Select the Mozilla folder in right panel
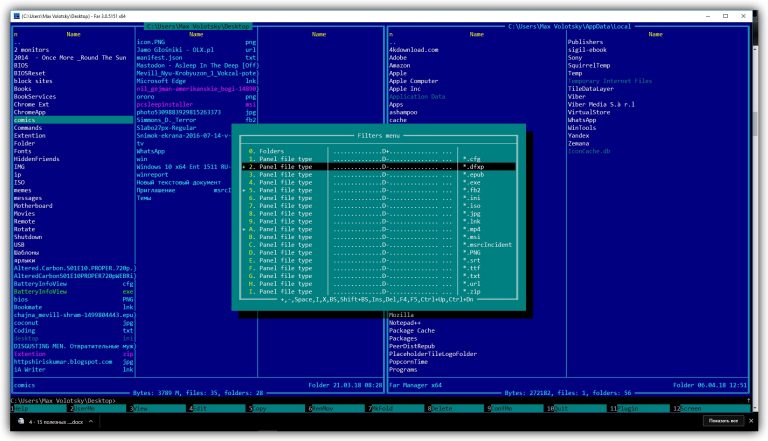Screen dimensions: 768x441 coord(403,313)
